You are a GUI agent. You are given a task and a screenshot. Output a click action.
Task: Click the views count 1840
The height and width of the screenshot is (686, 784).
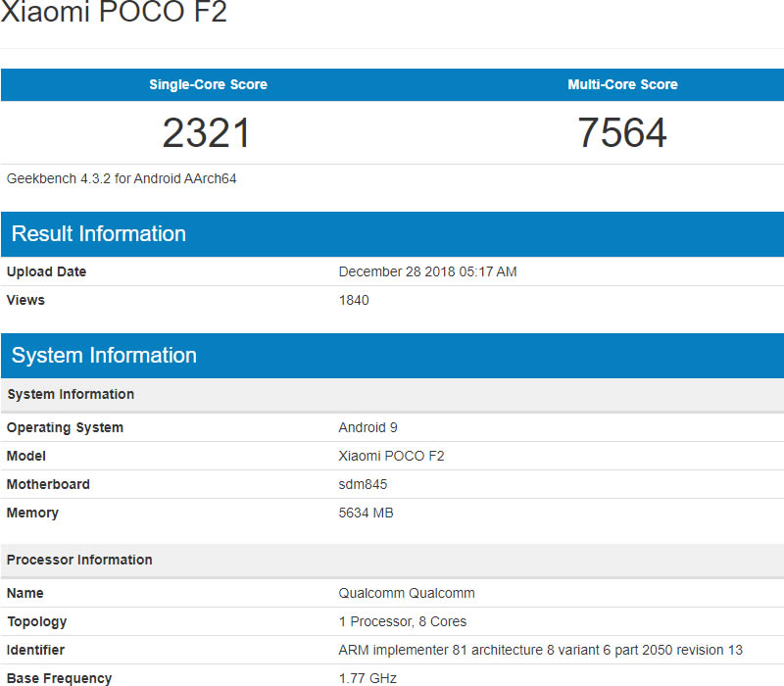(x=354, y=300)
